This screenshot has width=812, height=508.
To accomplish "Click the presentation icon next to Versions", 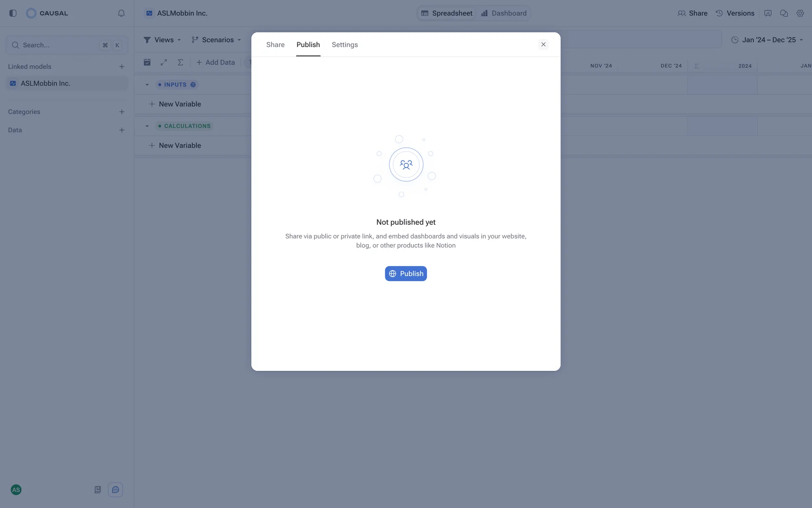I will pyautogui.click(x=768, y=13).
